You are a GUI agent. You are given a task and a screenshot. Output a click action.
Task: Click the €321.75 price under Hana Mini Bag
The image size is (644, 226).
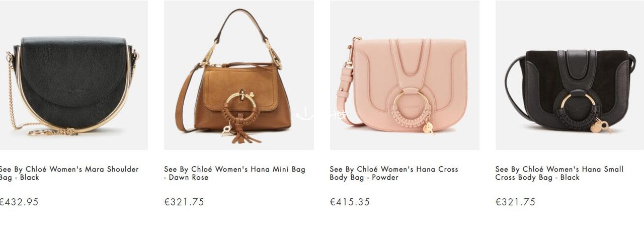[184, 202]
